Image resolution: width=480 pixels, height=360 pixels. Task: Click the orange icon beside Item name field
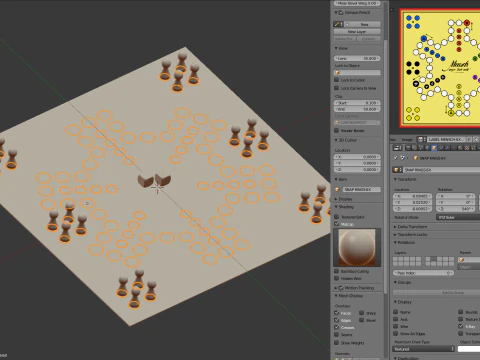[x=337, y=189]
